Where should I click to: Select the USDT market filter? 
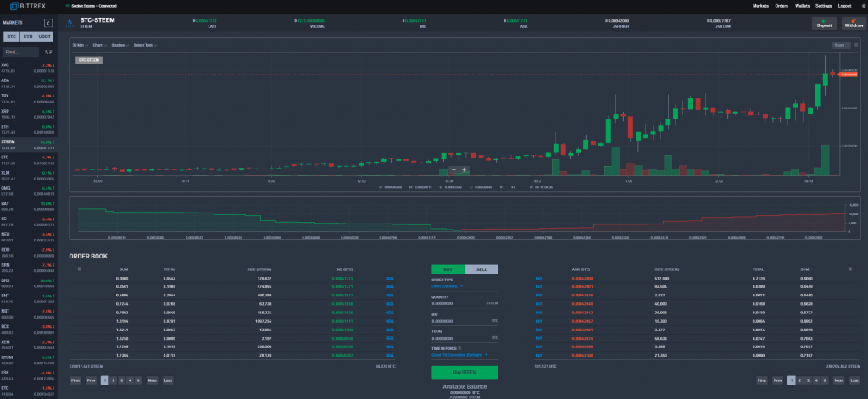point(45,38)
